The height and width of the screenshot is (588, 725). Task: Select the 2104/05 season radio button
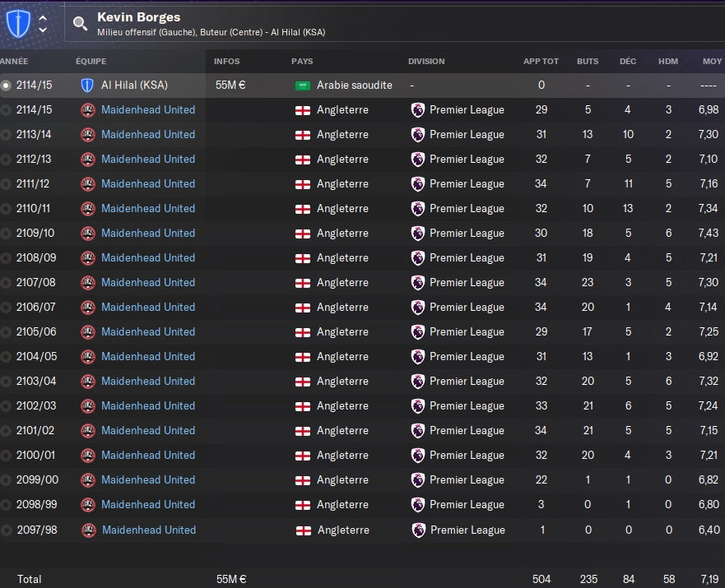point(7,357)
